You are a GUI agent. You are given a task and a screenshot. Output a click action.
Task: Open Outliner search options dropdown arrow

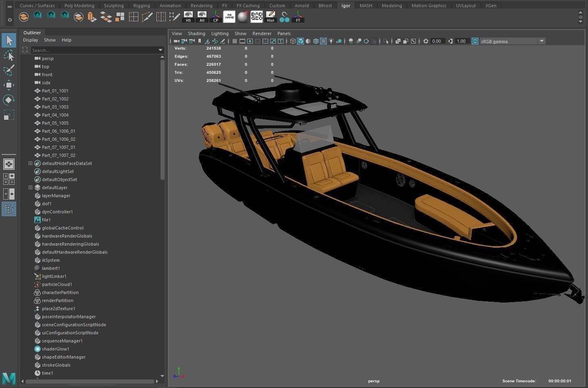tap(161, 50)
